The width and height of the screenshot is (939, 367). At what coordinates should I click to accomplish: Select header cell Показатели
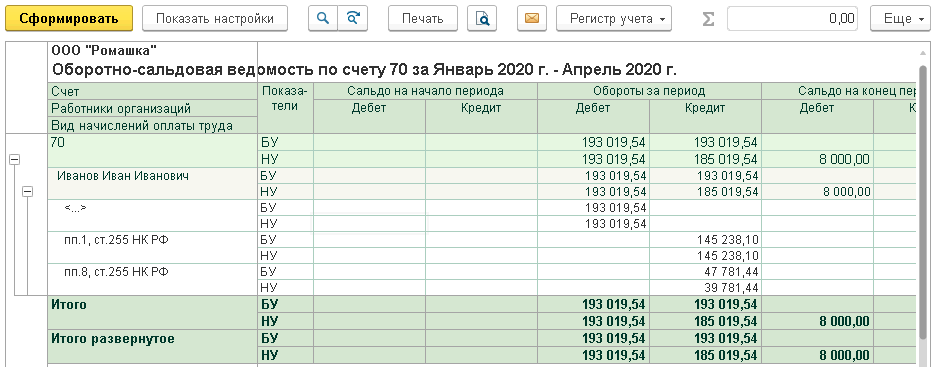coord(286,108)
